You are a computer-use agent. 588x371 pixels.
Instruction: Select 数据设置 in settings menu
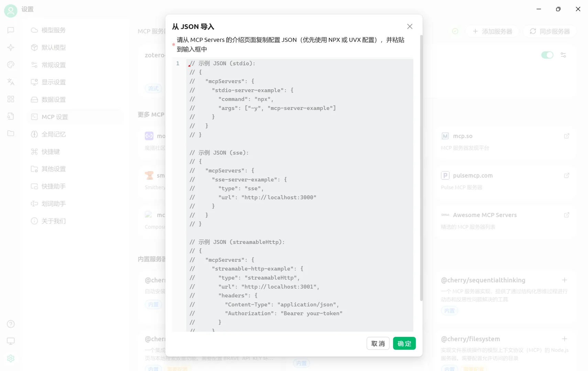point(75,100)
